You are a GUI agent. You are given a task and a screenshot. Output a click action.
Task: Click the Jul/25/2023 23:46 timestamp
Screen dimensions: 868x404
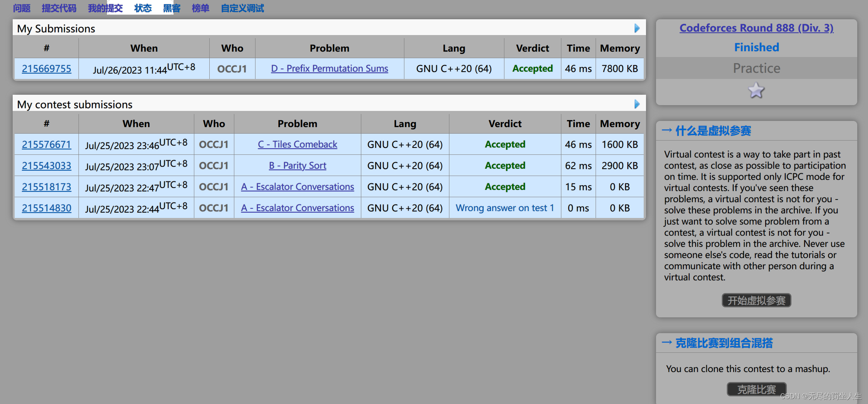pos(136,144)
